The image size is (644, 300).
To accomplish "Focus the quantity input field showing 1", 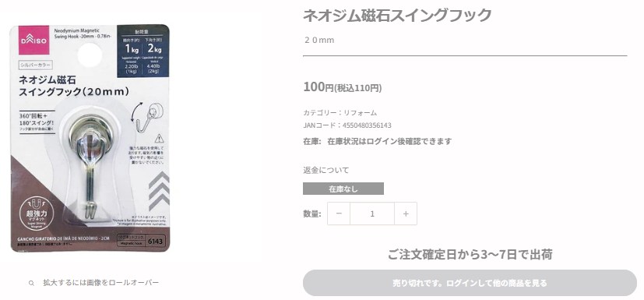I will [372, 214].
